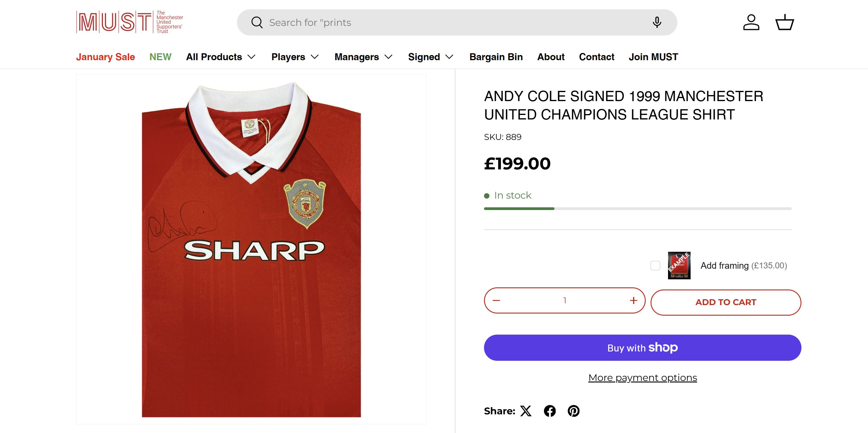Click the framing example thumbnail
The height and width of the screenshot is (433, 868).
[679, 266]
